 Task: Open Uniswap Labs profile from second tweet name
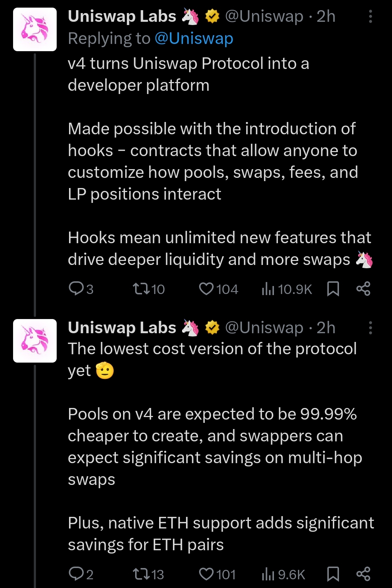point(122,328)
